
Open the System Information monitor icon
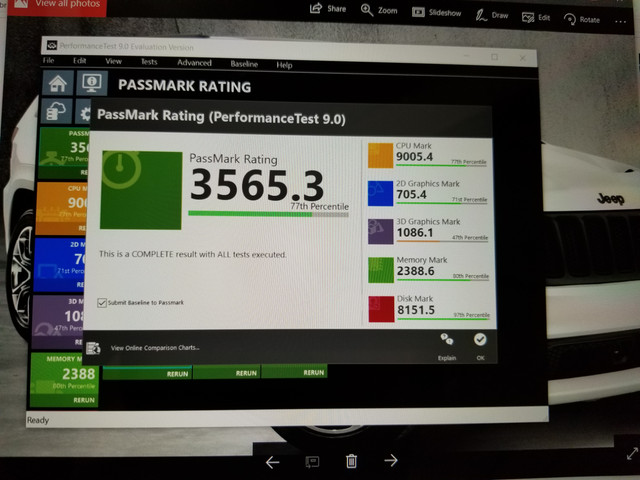(92, 83)
